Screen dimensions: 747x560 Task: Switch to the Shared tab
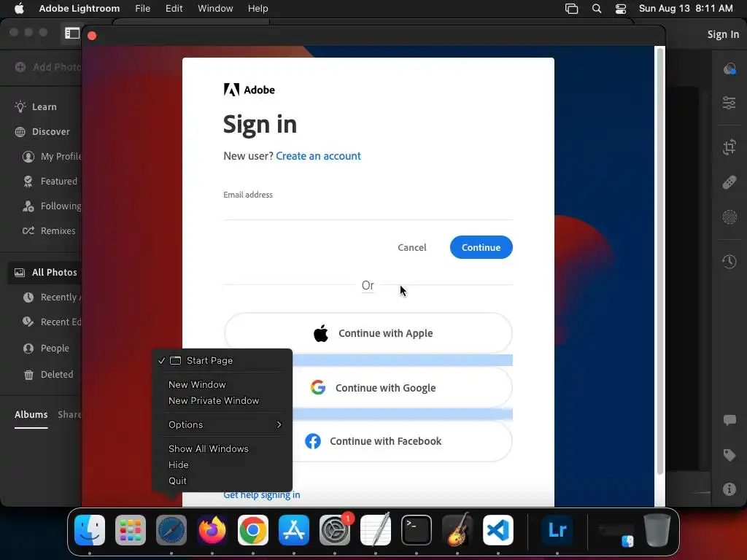69,414
